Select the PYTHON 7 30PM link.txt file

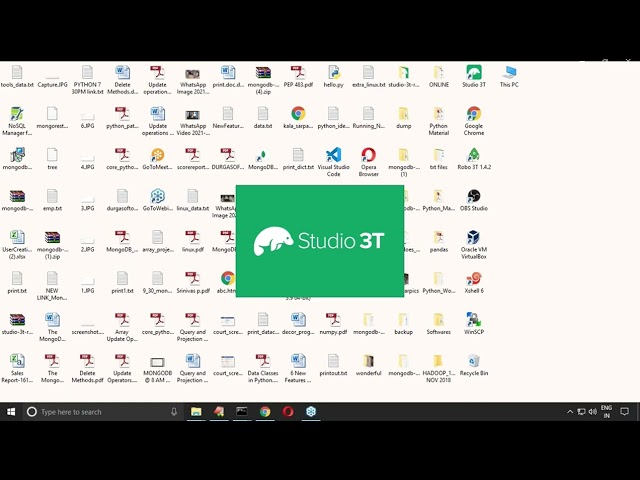click(x=87, y=80)
